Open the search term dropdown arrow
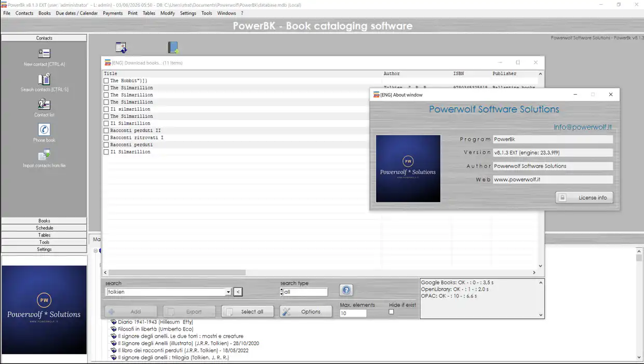The height and width of the screenshot is (364, 644). coord(228,292)
